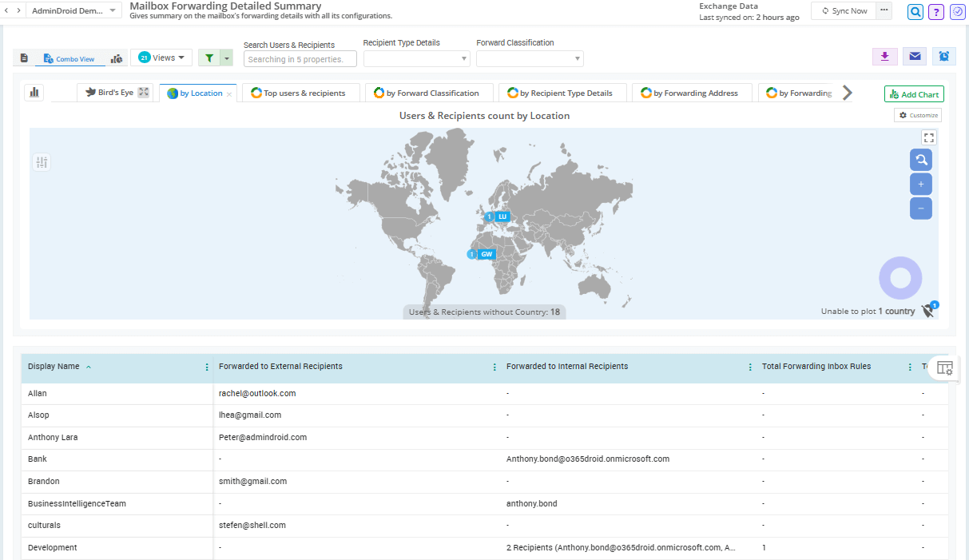Open the Forward Classification dropdown
The height and width of the screenshot is (560, 969).
click(x=529, y=58)
